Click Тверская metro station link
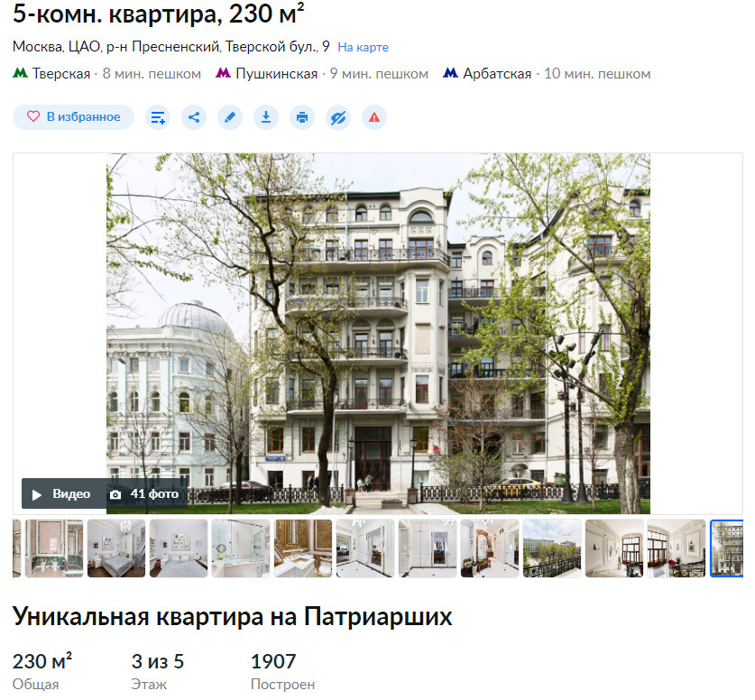This screenshot has height=700, width=755. tap(61, 74)
